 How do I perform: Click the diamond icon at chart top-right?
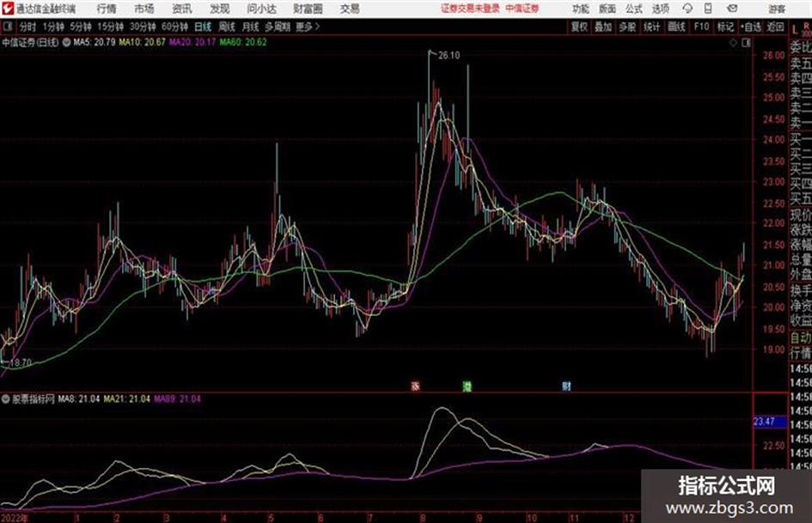pyautogui.click(x=733, y=43)
